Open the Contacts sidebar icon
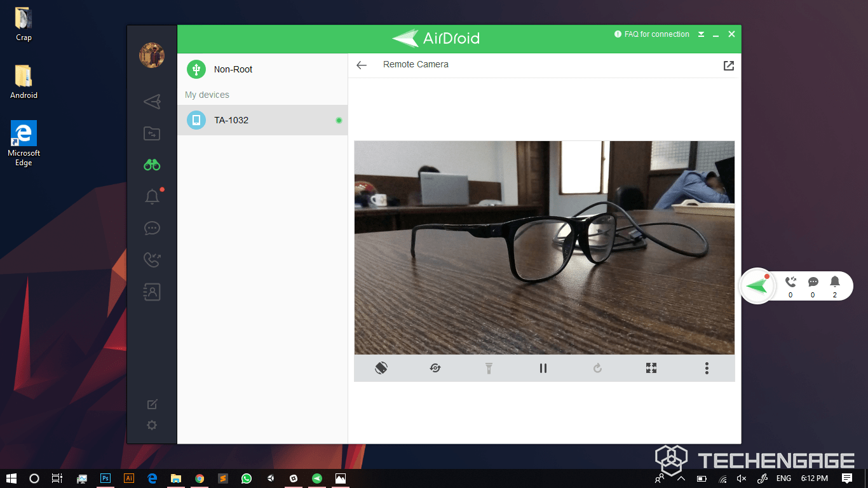 point(152,292)
